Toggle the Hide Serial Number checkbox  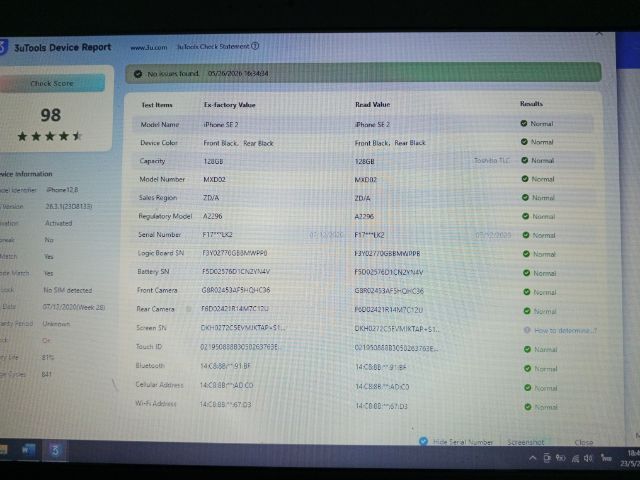(423, 441)
